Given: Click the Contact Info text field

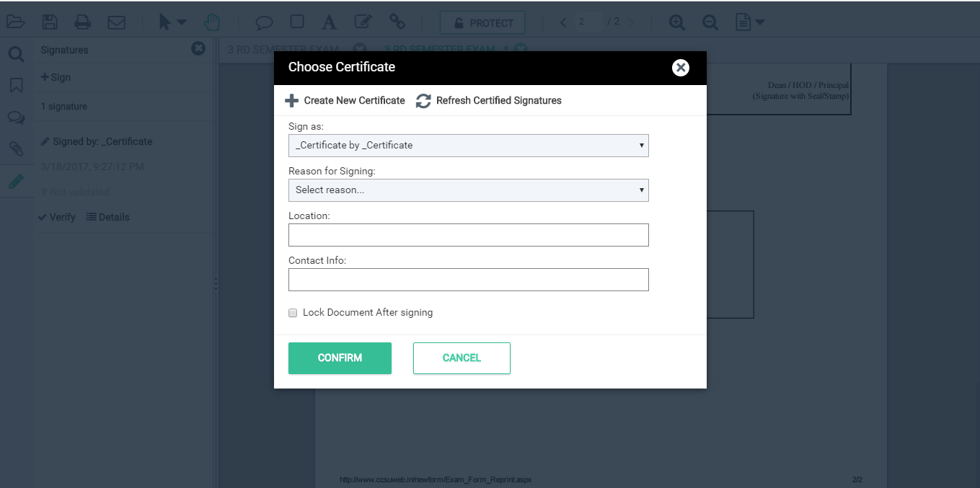Looking at the screenshot, I should coord(469,280).
